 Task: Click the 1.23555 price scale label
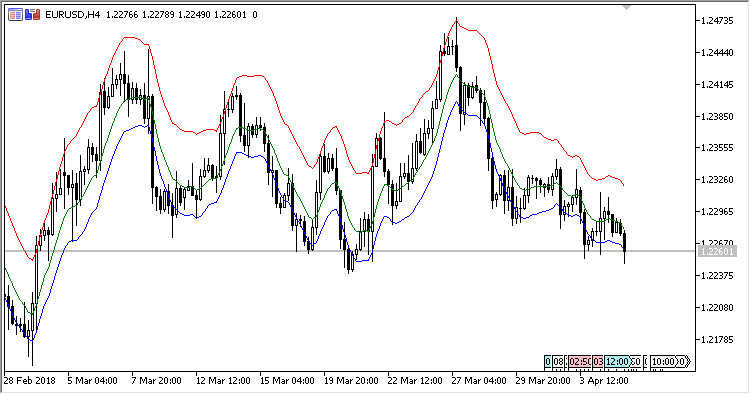click(717, 148)
